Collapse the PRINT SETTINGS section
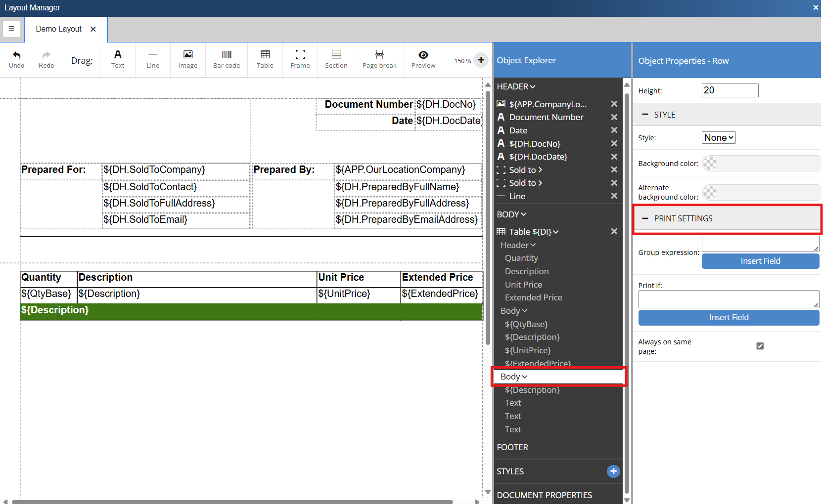This screenshot has height=504, width=823. click(x=645, y=218)
